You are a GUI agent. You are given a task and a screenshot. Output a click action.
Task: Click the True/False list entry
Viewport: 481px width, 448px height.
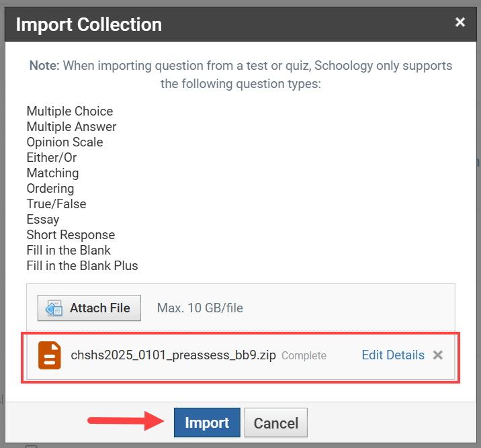tap(56, 204)
